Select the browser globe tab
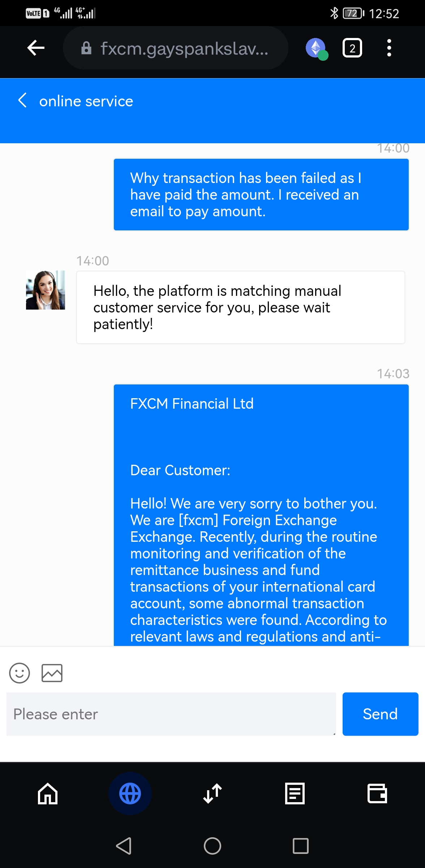The width and height of the screenshot is (425, 868). [x=130, y=794]
